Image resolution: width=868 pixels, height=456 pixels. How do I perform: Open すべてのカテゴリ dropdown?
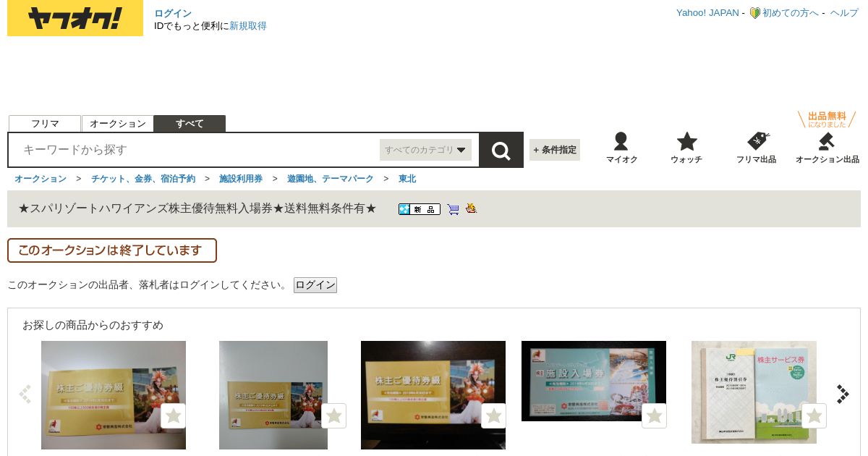point(425,150)
